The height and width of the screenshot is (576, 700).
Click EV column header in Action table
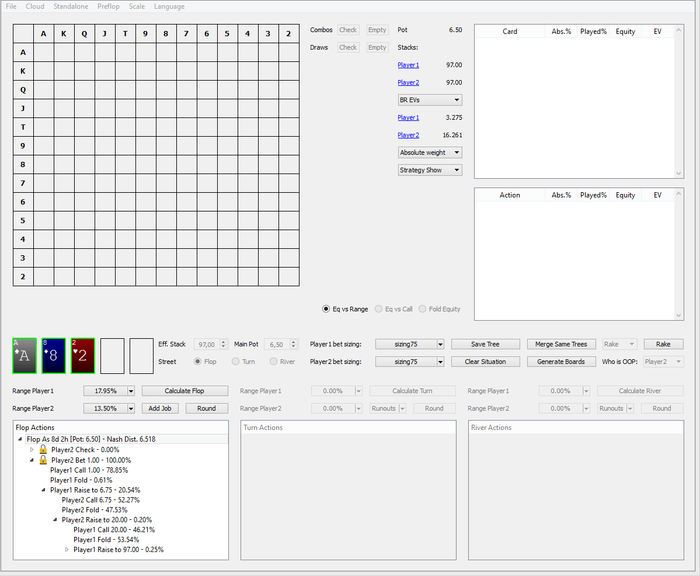[657, 195]
